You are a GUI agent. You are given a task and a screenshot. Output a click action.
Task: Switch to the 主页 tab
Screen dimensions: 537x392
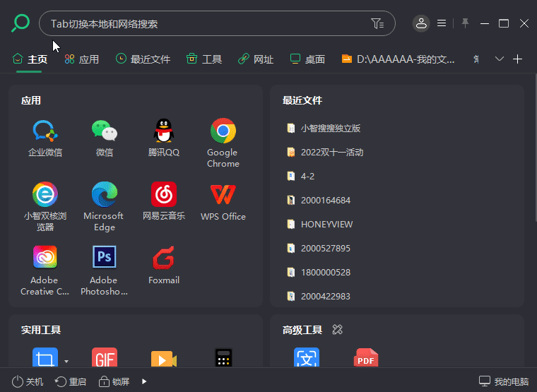tap(30, 59)
